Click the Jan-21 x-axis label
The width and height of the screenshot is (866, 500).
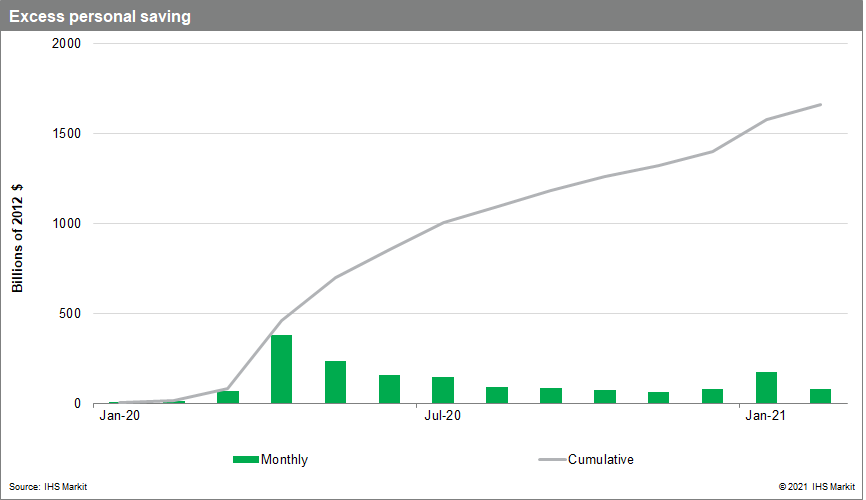click(766, 414)
